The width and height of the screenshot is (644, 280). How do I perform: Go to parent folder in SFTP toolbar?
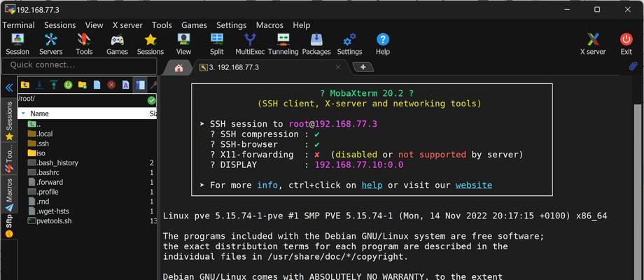tap(25, 85)
